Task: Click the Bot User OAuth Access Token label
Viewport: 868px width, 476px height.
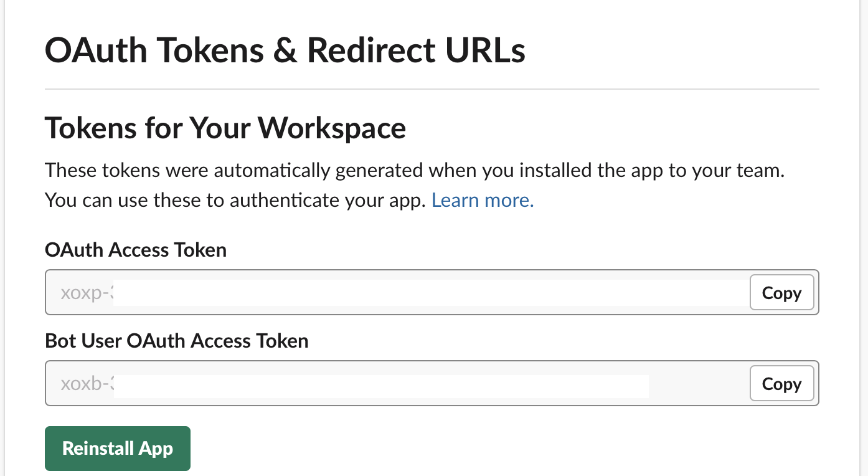Action: pos(177,341)
